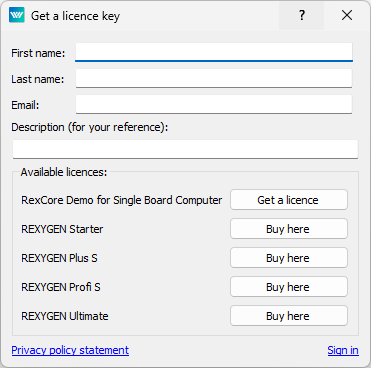Viewport: 371px width, 368px height.
Task: Open help with the question mark button
Action: tap(301, 15)
